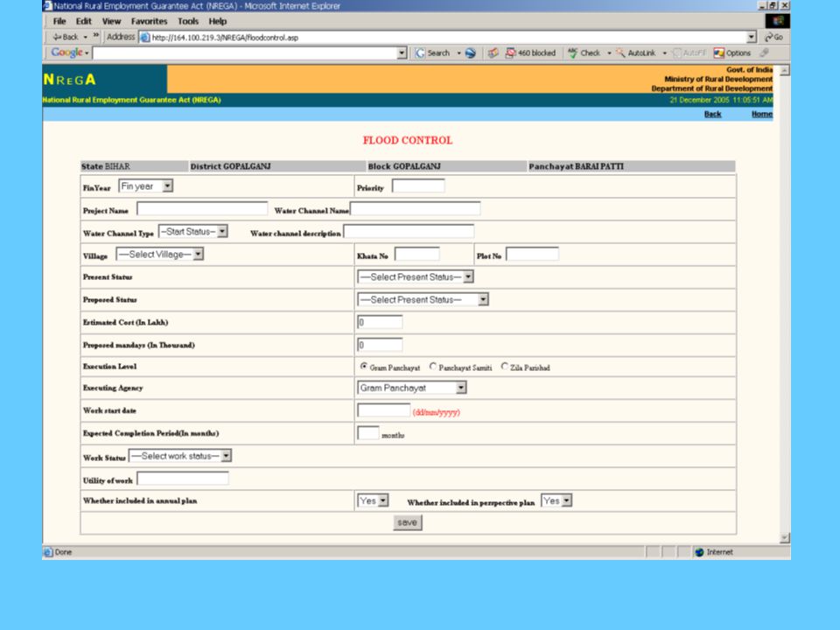Viewport: 840px width, 630px height.
Task: Click the spell Check toolbar icon
Action: [572, 53]
